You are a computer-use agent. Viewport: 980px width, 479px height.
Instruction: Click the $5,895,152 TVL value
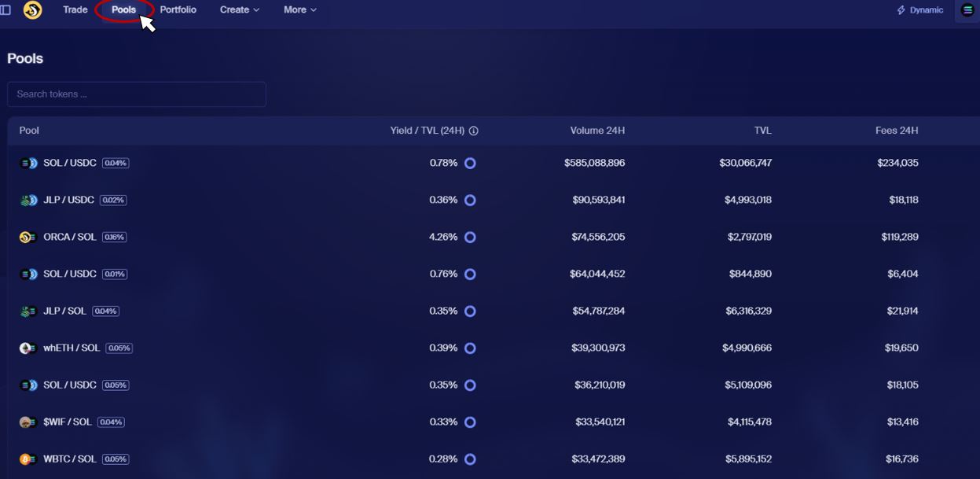(749, 459)
